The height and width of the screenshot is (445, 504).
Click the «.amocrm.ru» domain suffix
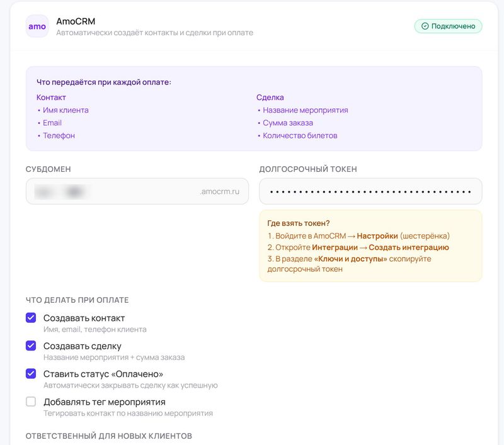[x=220, y=191]
